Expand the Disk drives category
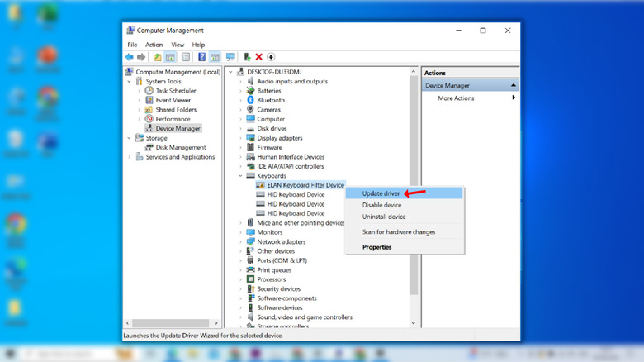Screen dimensions: 644x362 (x=241, y=129)
